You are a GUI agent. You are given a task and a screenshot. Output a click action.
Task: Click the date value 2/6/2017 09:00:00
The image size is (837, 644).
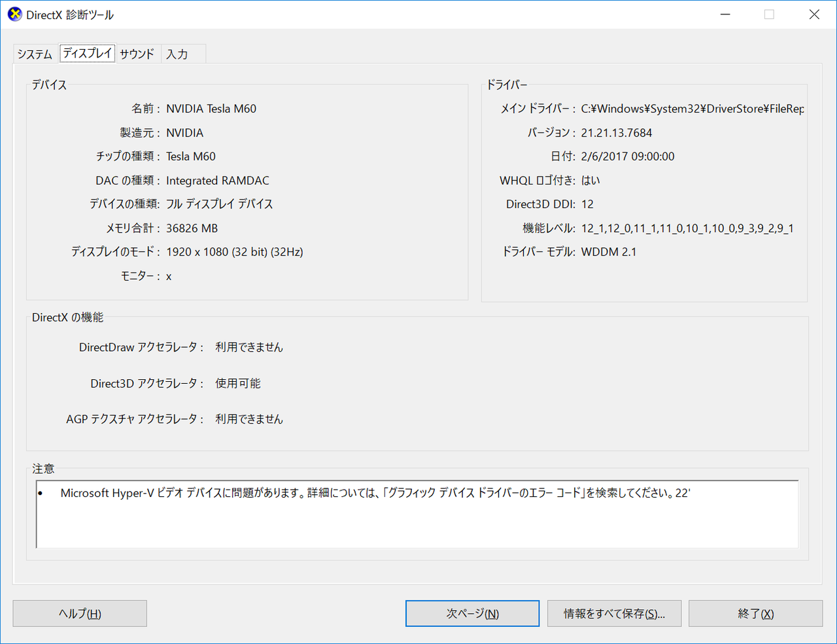pyautogui.click(x=628, y=156)
